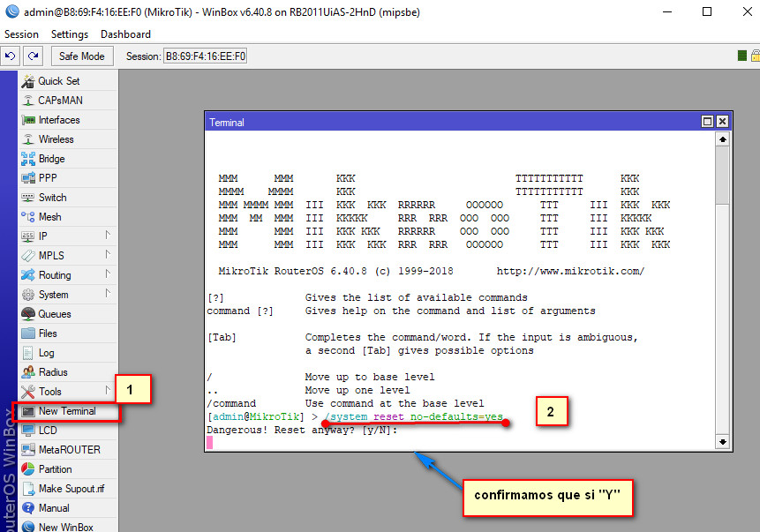
Task: Open the Settings menu
Action: tap(69, 34)
